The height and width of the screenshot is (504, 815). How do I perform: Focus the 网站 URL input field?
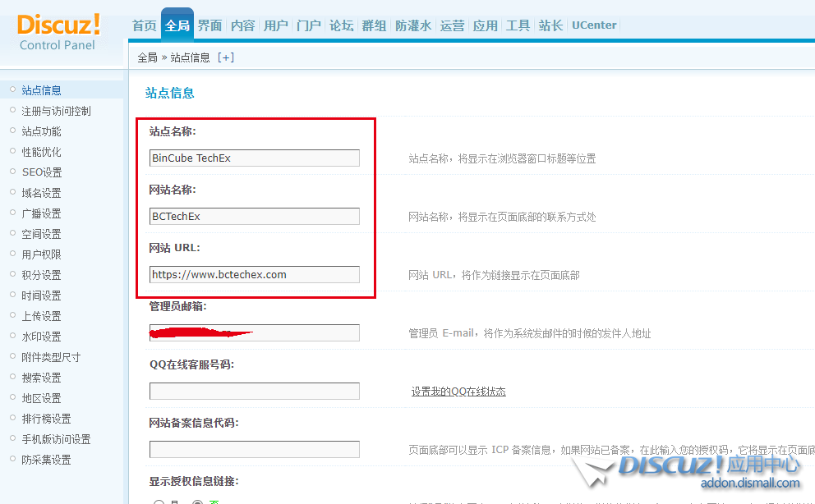pyautogui.click(x=254, y=275)
